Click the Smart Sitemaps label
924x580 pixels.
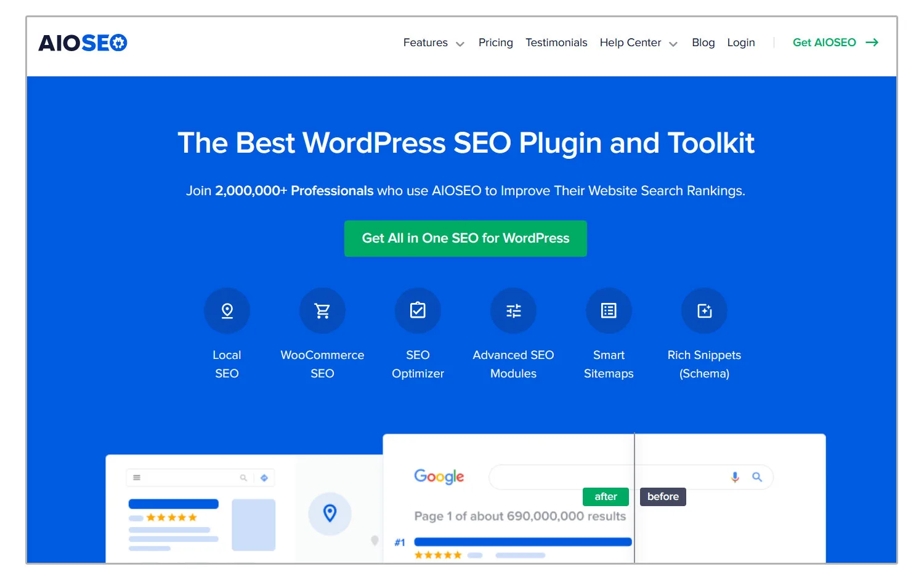pyautogui.click(x=609, y=365)
